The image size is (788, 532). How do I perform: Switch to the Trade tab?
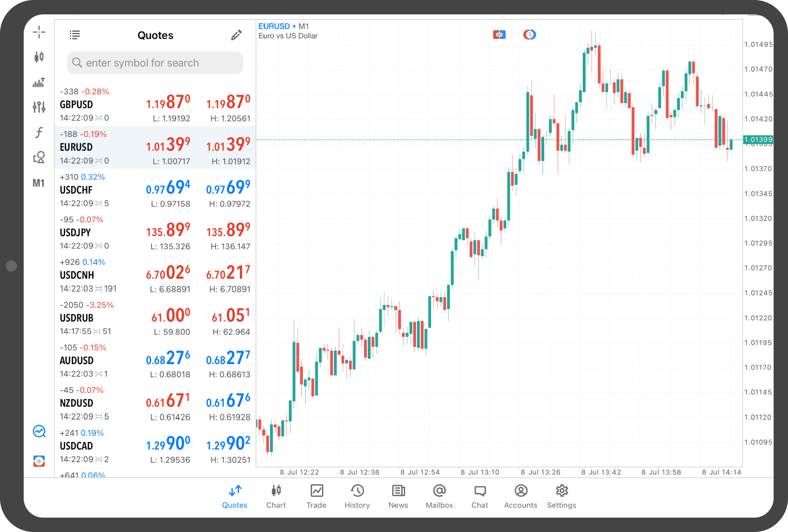316,496
